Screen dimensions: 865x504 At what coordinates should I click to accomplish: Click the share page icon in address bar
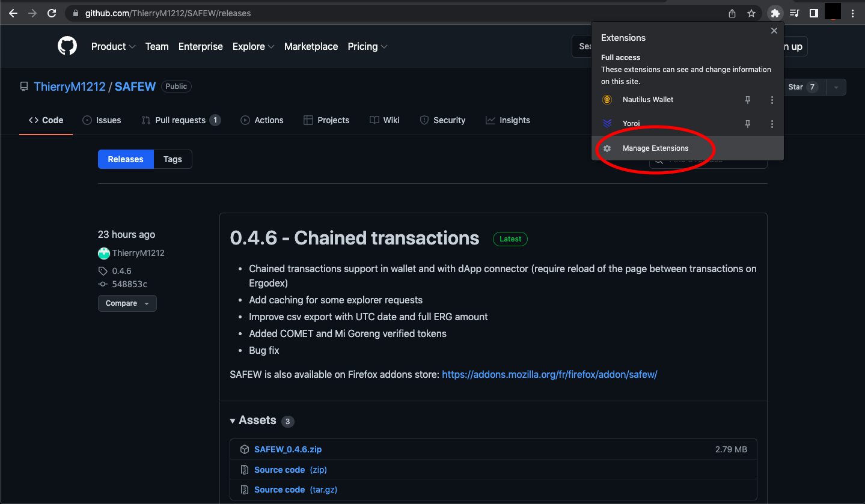(732, 13)
